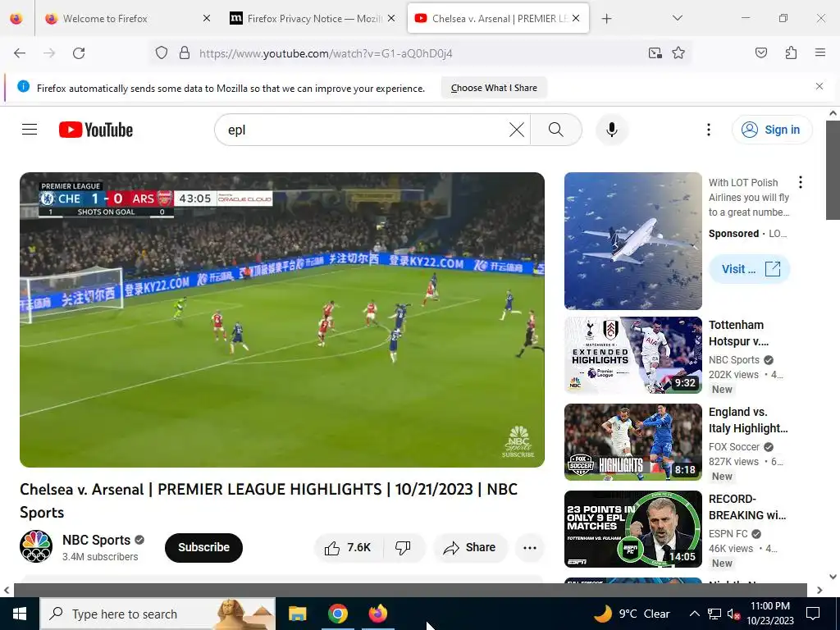Open the muted volume tray icon

coord(733,614)
